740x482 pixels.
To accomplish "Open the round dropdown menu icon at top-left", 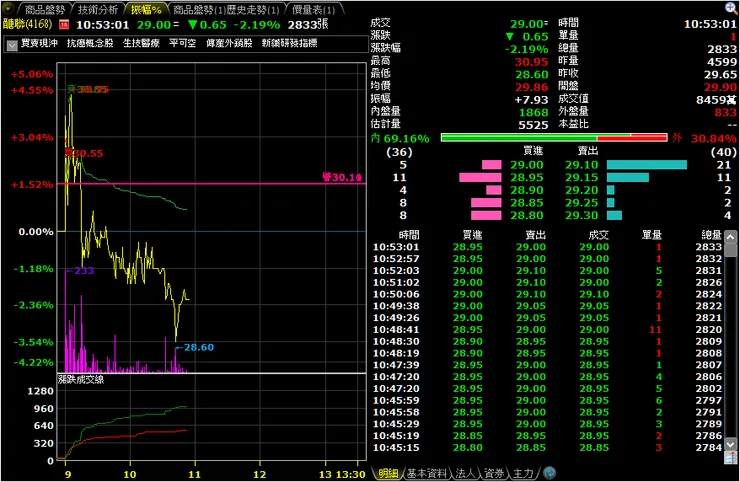I will [x=8, y=8].
